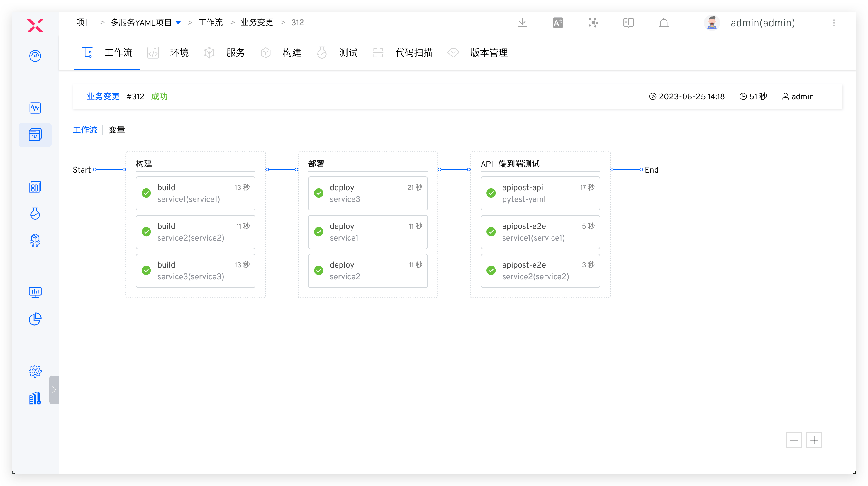Switch to the 变量 view
This screenshot has width=868, height=486.
tap(117, 130)
